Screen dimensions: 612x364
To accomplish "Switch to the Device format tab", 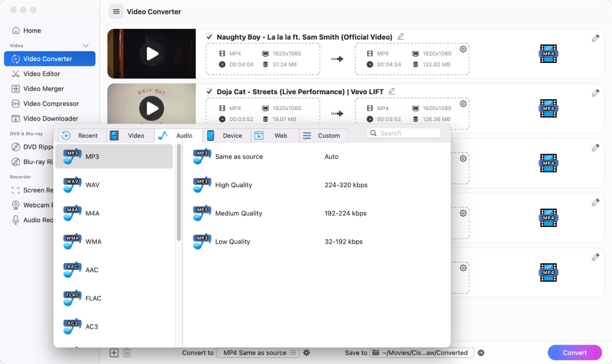I will pyautogui.click(x=227, y=135).
